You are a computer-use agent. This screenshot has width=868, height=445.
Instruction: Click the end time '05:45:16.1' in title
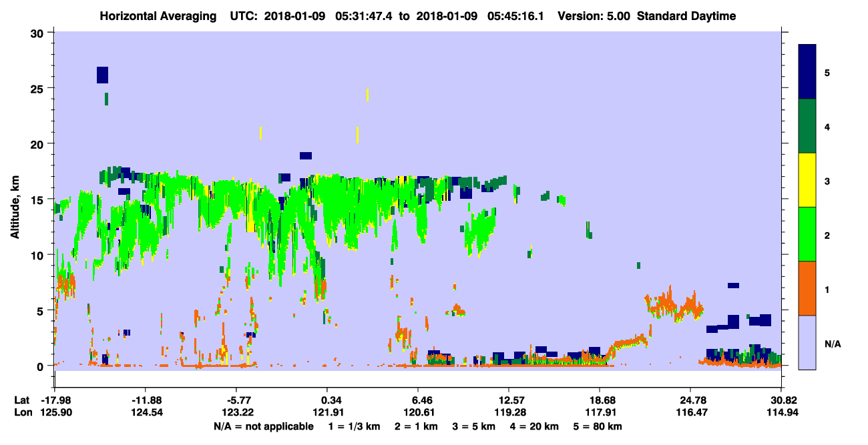coord(515,16)
